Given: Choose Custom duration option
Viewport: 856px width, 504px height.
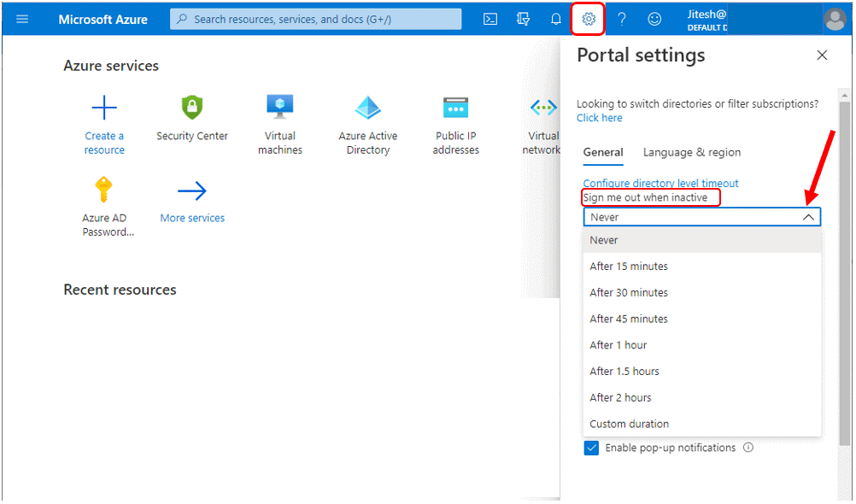Looking at the screenshot, I should tap(702, 424).
